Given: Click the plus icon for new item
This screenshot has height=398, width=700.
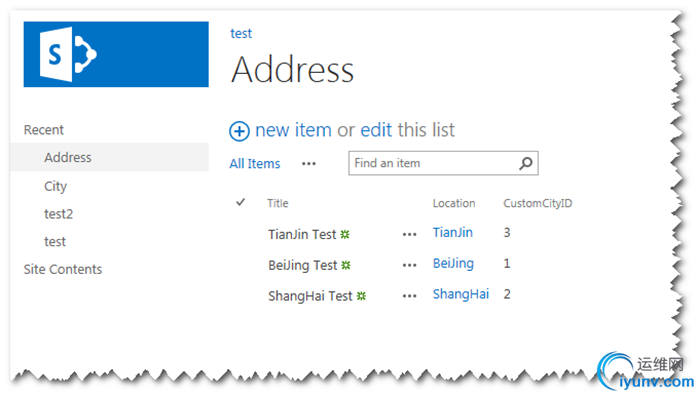Looking at the screenshot, I should click(x=239, y=132).
